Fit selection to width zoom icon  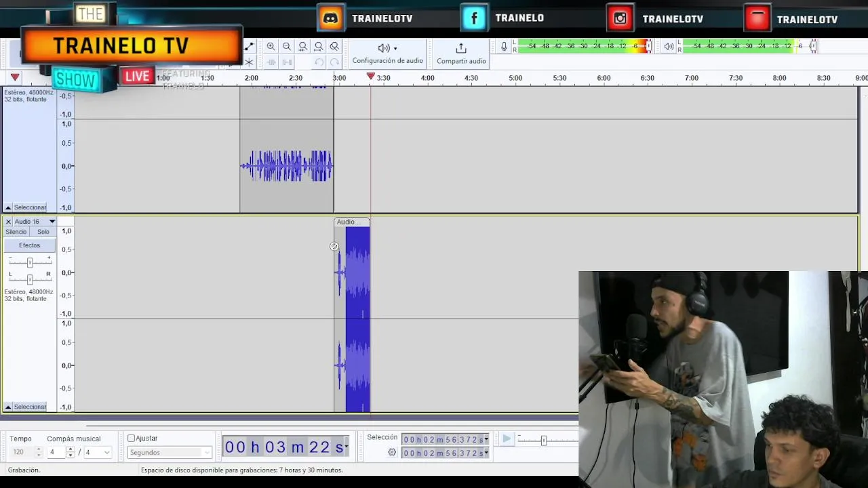point(302,47)
